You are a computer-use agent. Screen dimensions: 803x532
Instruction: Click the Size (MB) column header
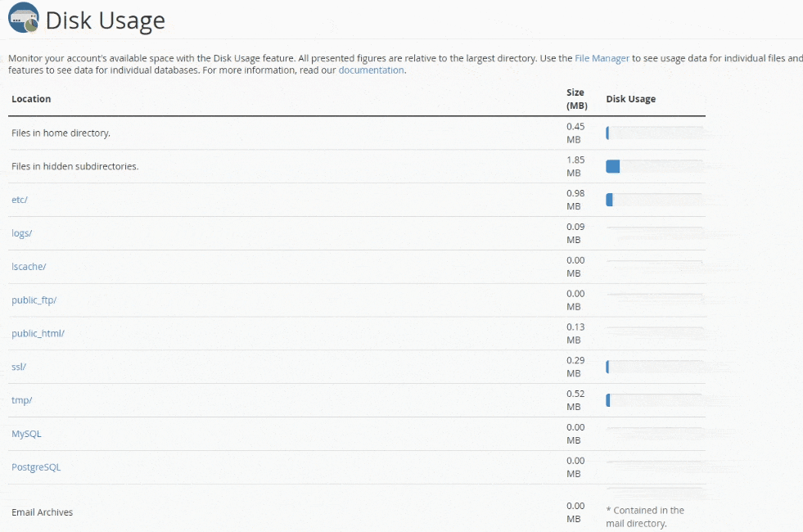(x=576, y=99)
